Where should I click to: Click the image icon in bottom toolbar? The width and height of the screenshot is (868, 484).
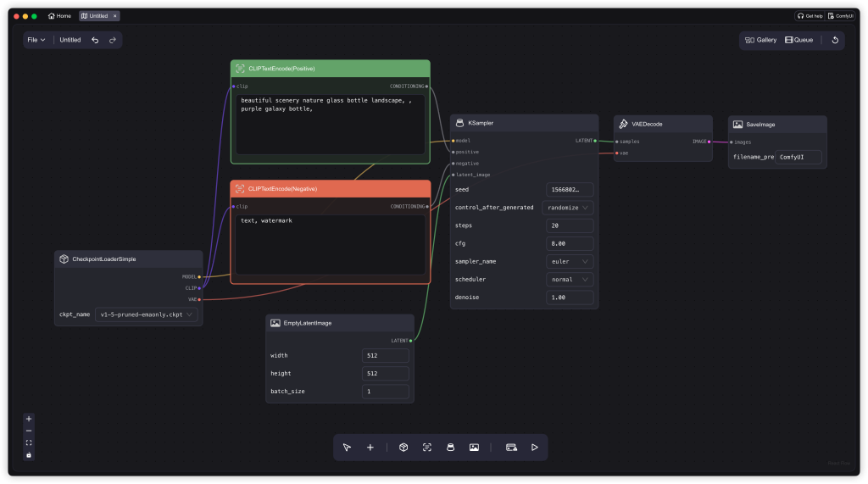click(x=474, y=448)
